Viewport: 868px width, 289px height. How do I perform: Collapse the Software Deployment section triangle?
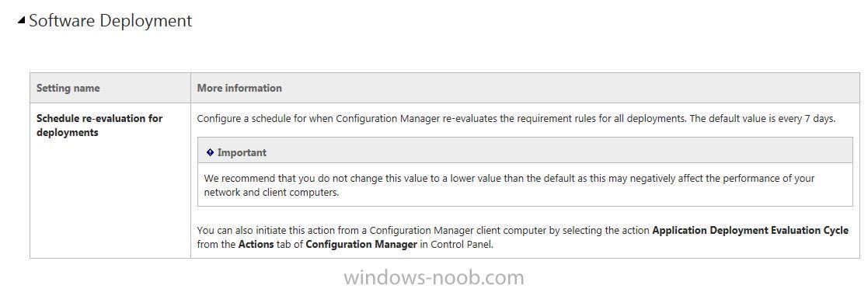[21, 21]
